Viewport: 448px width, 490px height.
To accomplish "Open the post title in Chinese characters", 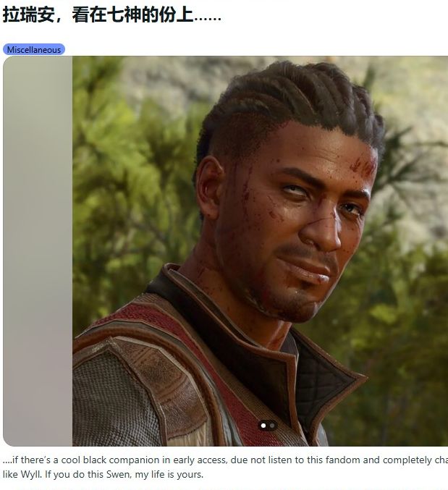I will [112, 14].
